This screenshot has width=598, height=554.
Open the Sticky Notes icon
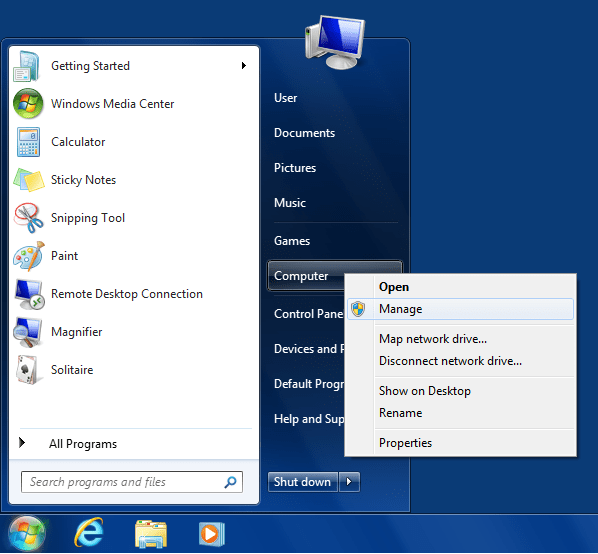[x=29, y=180]
